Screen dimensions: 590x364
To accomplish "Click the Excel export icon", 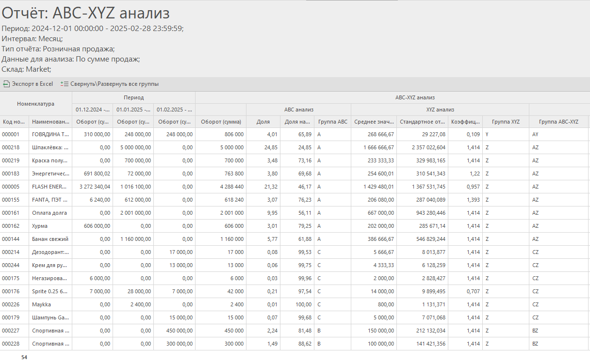I will tap(6, 84).
